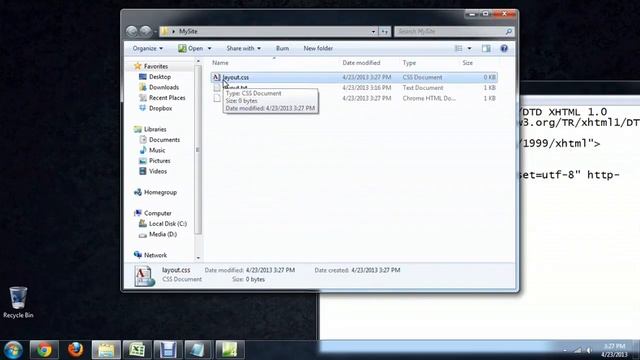
Task: Open Documents library
Action: [x=164, y=140]
